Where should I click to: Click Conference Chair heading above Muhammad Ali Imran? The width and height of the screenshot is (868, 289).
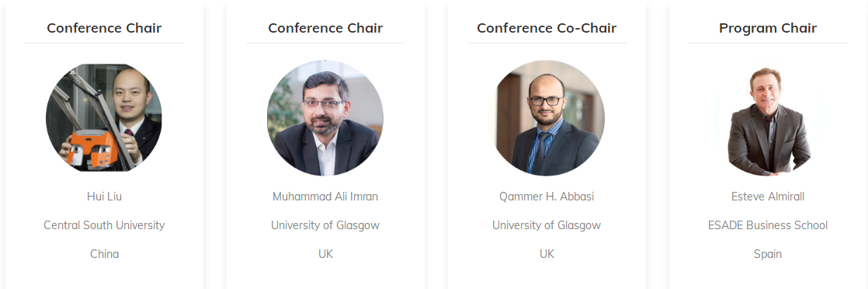coord(325,28)
